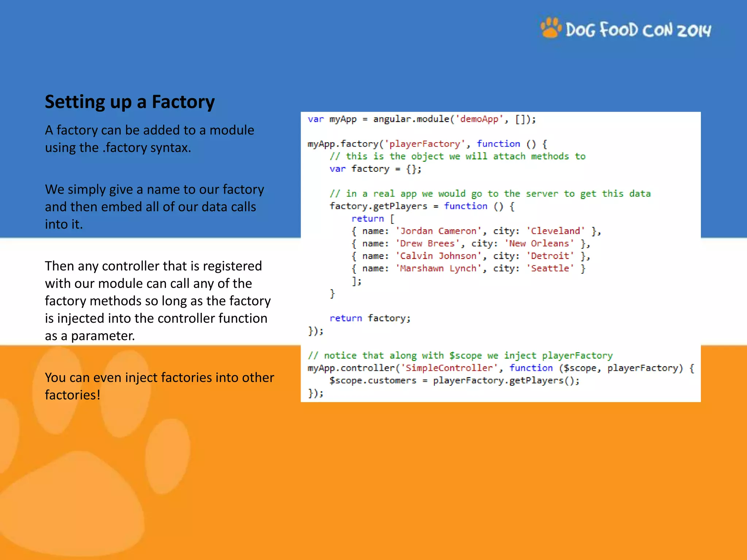This screenshot has height=560, width=747.
Task: Click the comment about injecting playerFactory
Action: (x=460, y=355)
